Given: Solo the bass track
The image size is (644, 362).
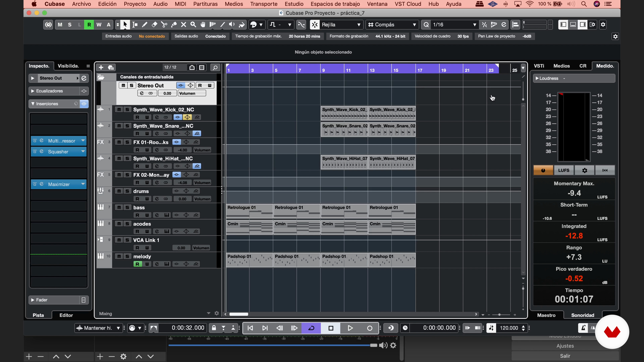Looking at the screenshot, I should [x=127, y=207].
